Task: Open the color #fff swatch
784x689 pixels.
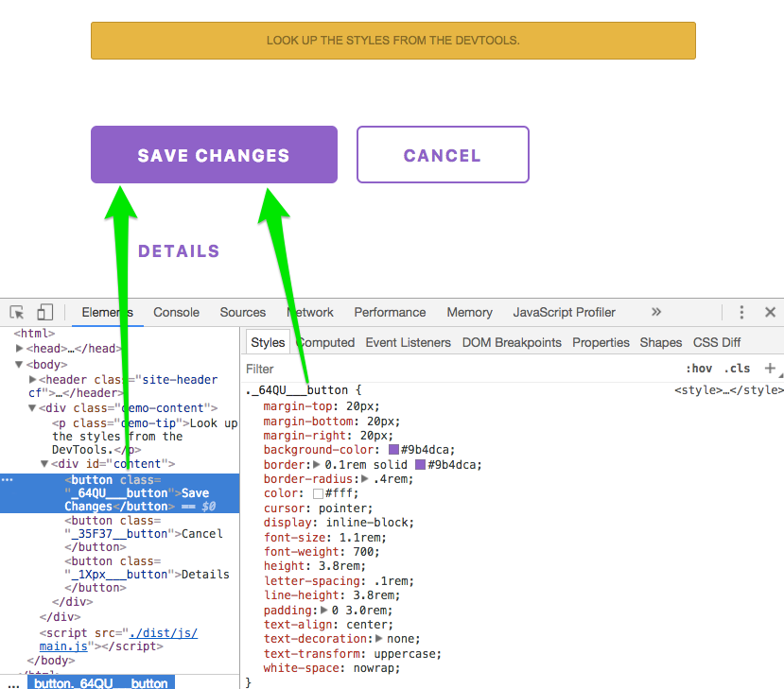Action: coord(318,493)
